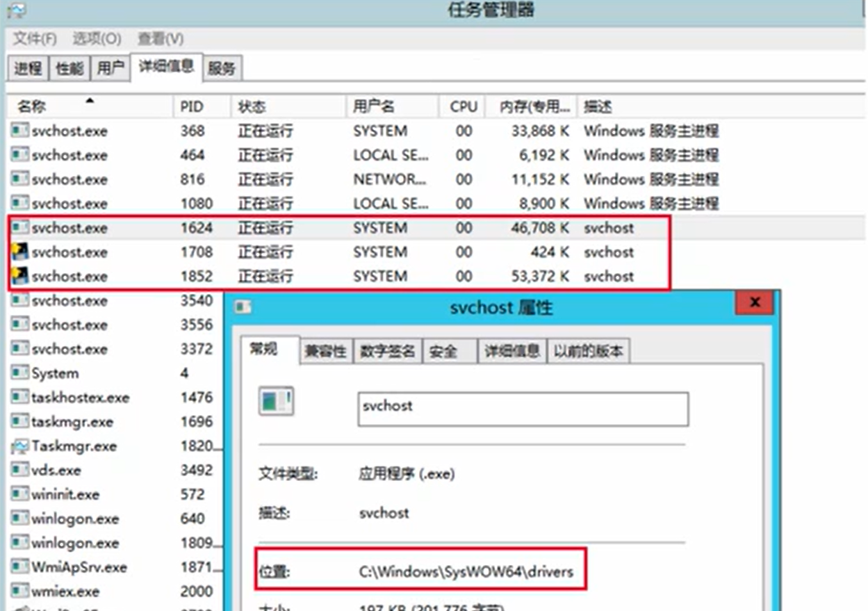Open the 选项(O) menu
Screen dimensions: 868x611
[x=97, y=38]
